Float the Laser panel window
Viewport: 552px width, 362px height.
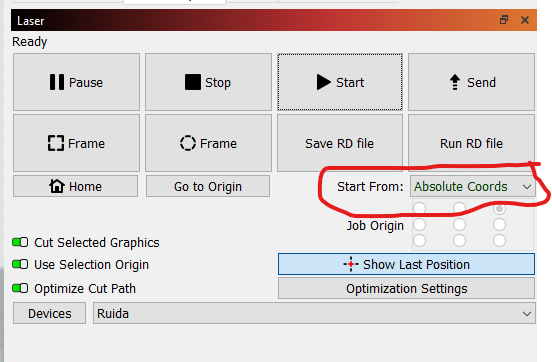coord(504,20)
